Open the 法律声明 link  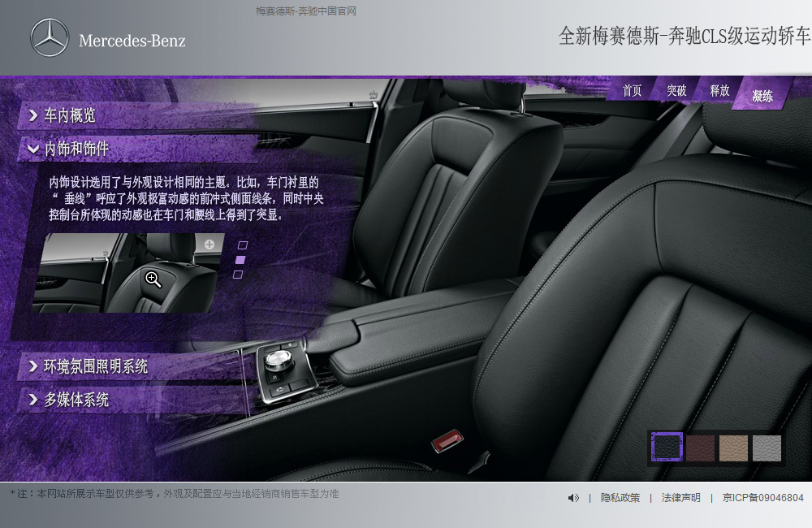680,498
